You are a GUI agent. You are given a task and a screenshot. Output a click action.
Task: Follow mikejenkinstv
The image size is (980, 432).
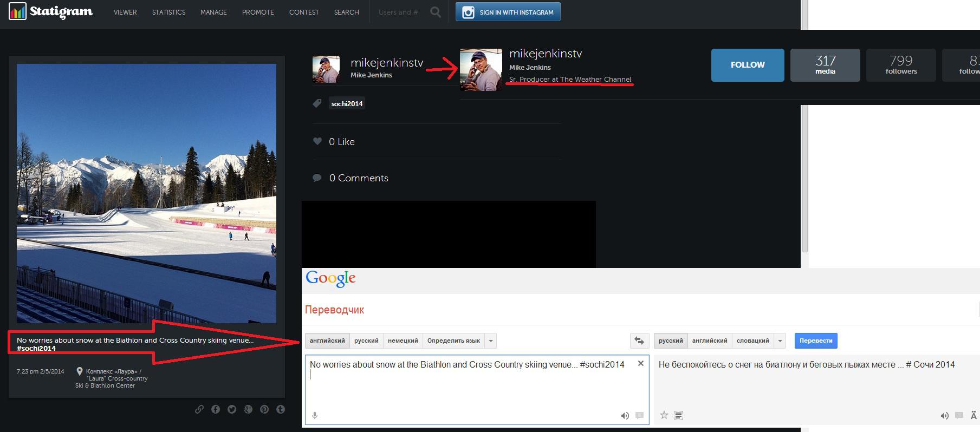click(748, 65)
